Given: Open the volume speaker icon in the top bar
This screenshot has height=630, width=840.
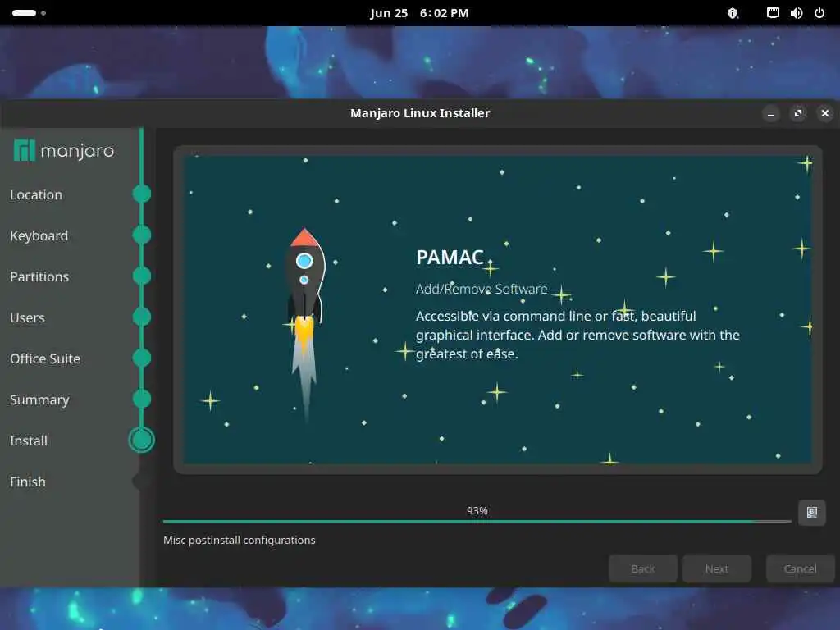Looking at the screenshot, I should pos(796,13).
